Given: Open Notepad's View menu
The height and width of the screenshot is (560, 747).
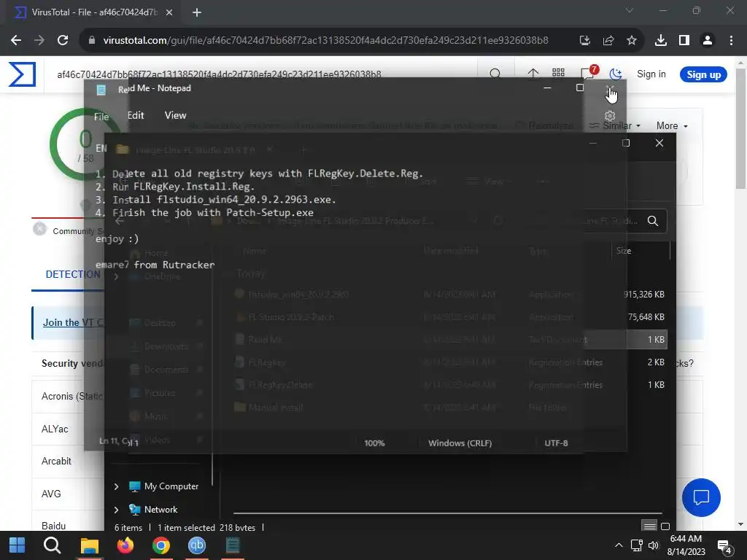Looking at the screenshot, I should (x=175, y=115).
